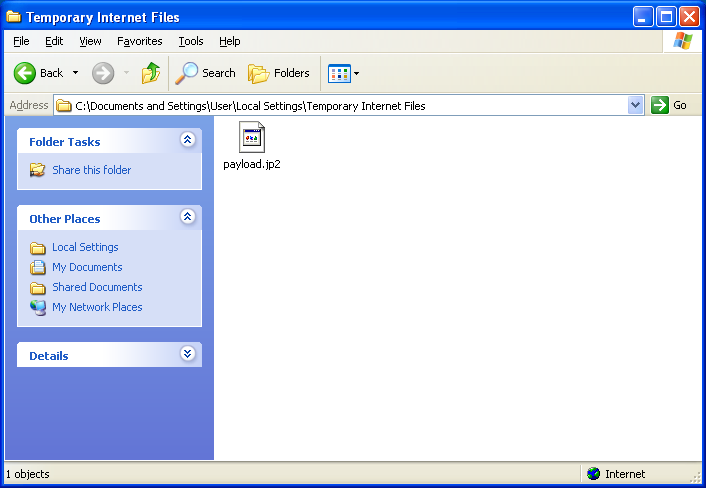Open the address bar dropdown arrow
The image size is (706, 488).
(636, 105)
